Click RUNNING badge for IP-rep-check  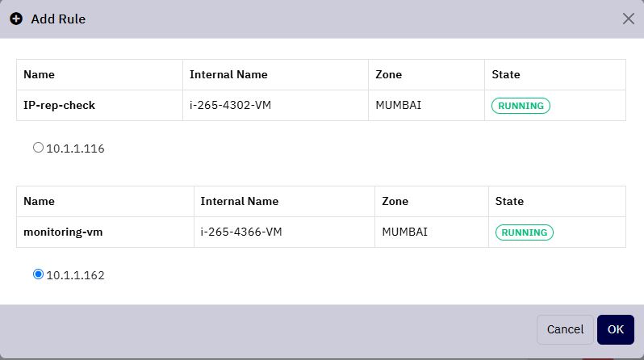pos(521,106)
